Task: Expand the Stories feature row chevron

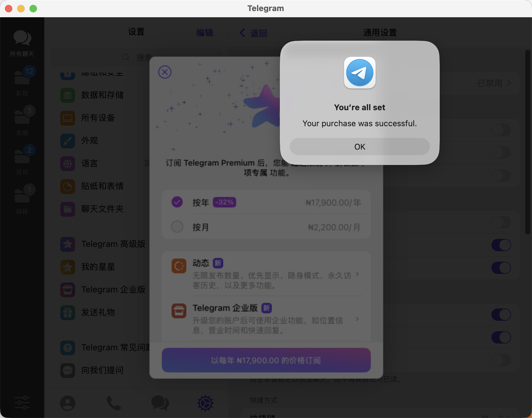Action: point(357,274)
